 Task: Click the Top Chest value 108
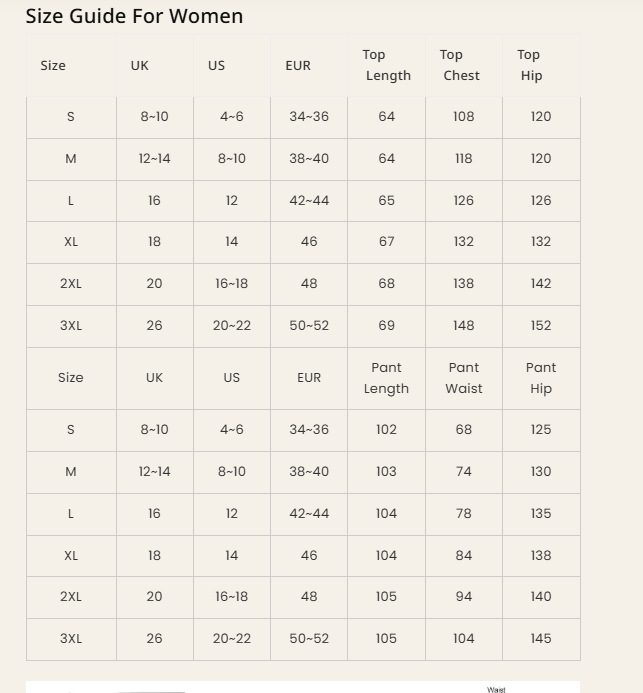[464, 117]
